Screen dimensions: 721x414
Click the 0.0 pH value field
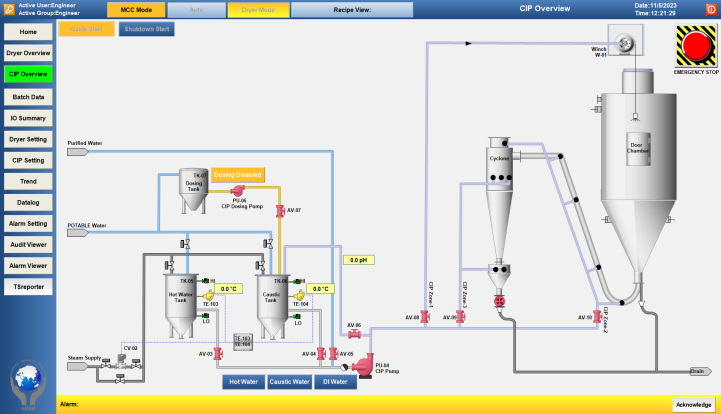[x=359, y=260]
